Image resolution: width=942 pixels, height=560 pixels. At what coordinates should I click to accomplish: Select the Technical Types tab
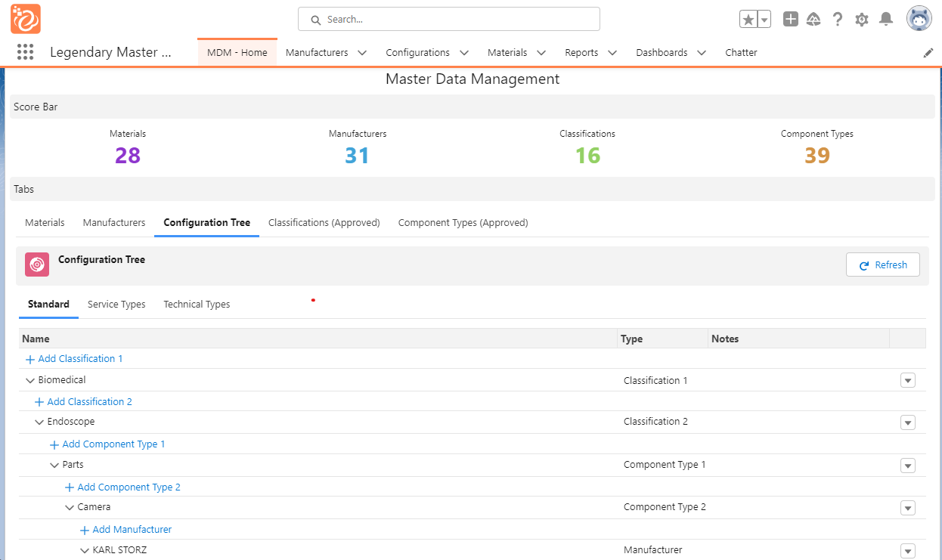pos(197,305)
